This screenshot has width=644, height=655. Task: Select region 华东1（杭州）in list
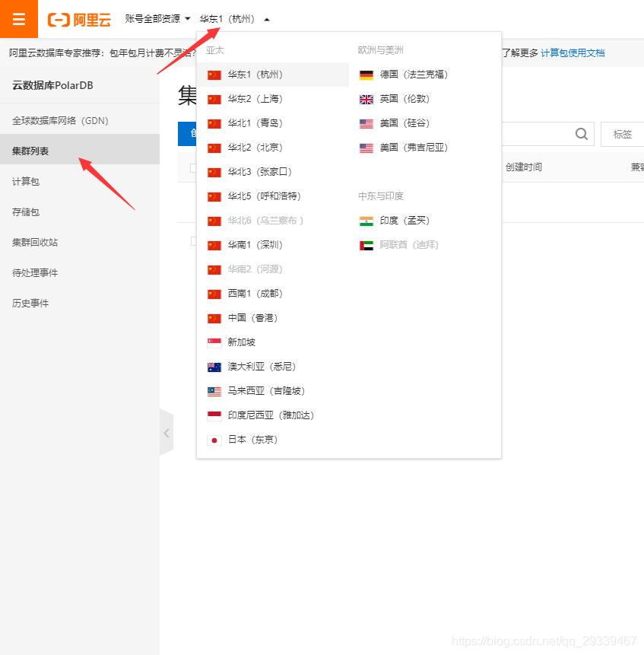273,75
